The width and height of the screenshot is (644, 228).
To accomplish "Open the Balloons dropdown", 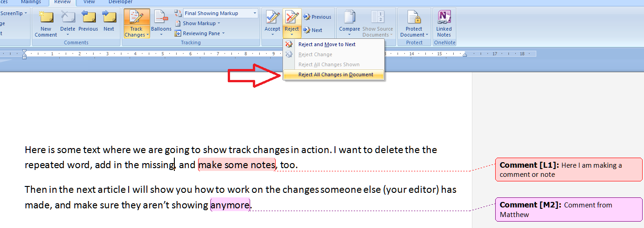I will (161, 23).
